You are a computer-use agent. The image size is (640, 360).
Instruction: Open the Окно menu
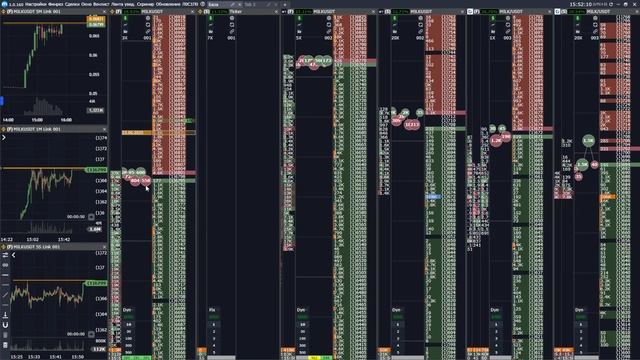click(87, 4)
